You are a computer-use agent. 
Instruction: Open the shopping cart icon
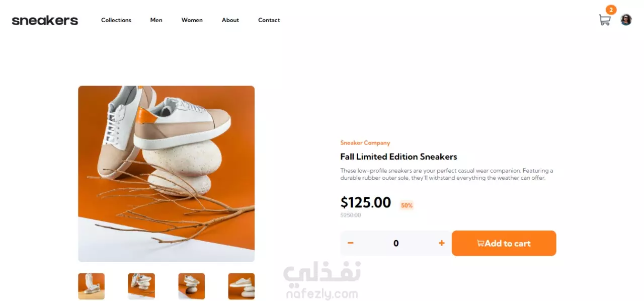coord(604,20)
